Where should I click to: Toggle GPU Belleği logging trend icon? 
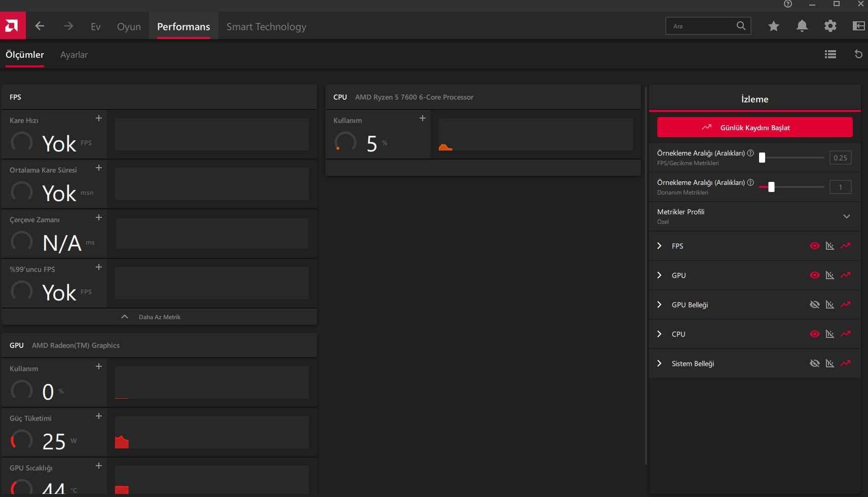(x=845, y=304)
